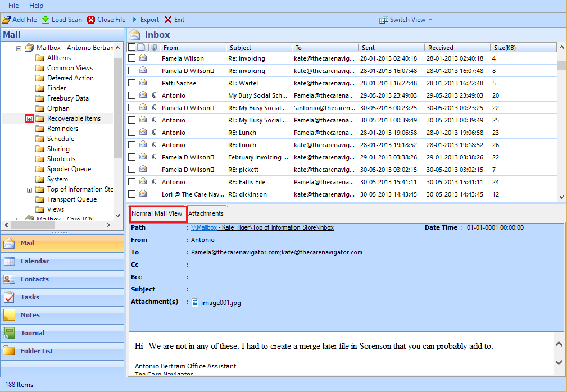Expand the Recoverable Items folder
The width and height of the screenshot is (567, 392).
[x=30, y=118]
